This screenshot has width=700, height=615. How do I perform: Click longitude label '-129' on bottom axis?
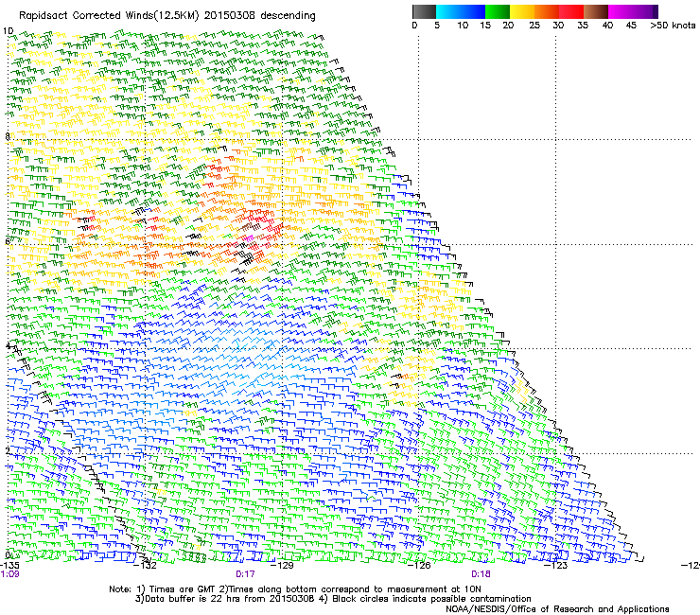282,566
